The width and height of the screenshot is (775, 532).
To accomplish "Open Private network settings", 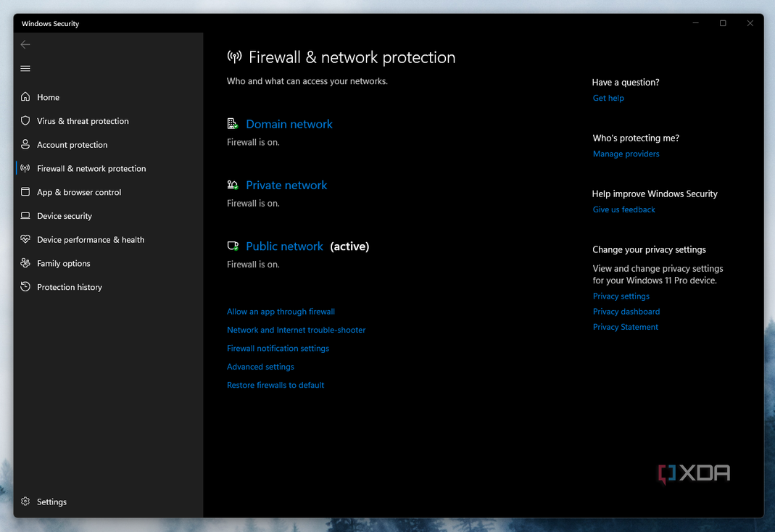I will click(x=286, y=186).
